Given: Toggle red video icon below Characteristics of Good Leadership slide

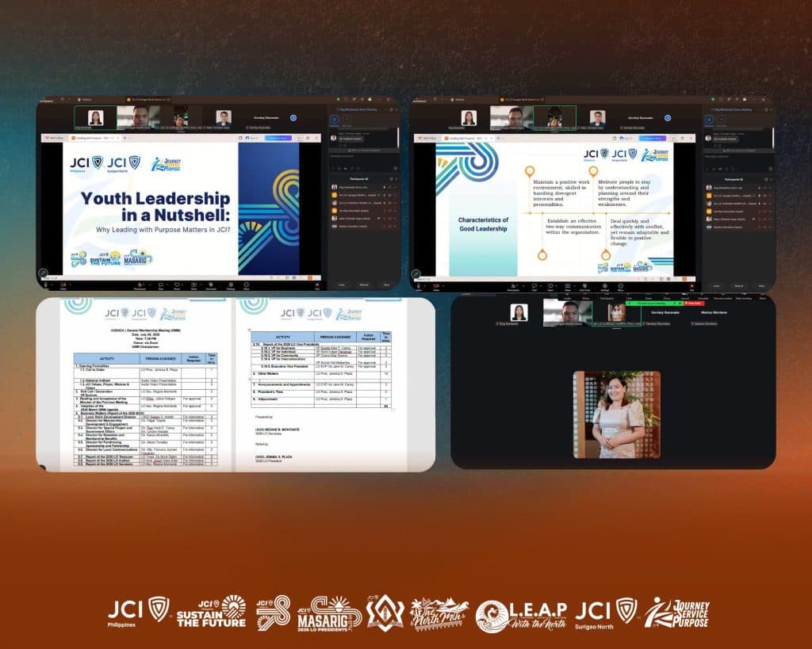Looking at the screenshot, I should [437, 286].
